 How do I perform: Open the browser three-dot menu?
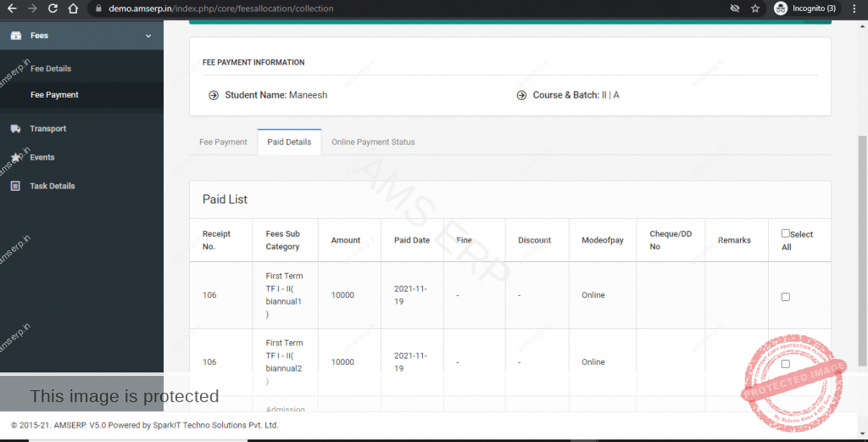(x=854, y=8)
